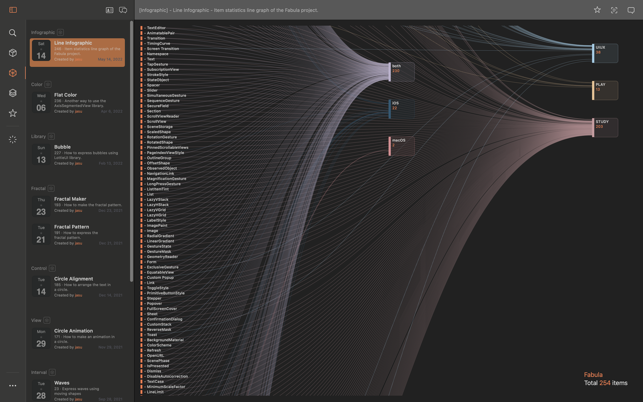This screenshot has width=643, height=402.
Task: Click the loading spinner icon in sidebar
Action: pyautogui.click(x=13, y=140)
